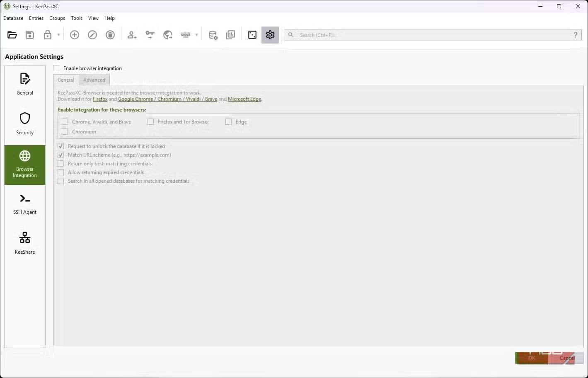Click in the search field
Image resolution: width=588 pixels, height=378 pixels.
point(431,35)
